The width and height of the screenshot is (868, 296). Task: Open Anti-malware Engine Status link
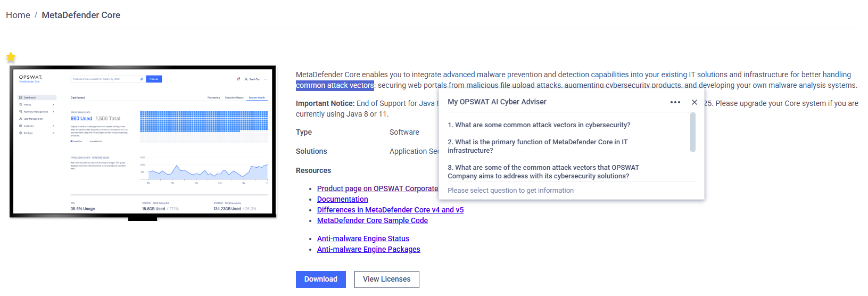click(x=363, y=239)
